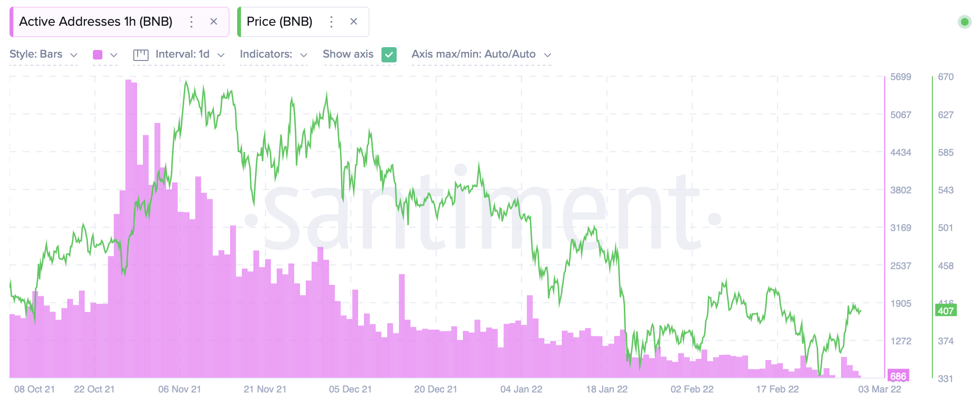Click the bar-width ruler icon beside Interval
This screenshot has width=980, height=402.
140,54
